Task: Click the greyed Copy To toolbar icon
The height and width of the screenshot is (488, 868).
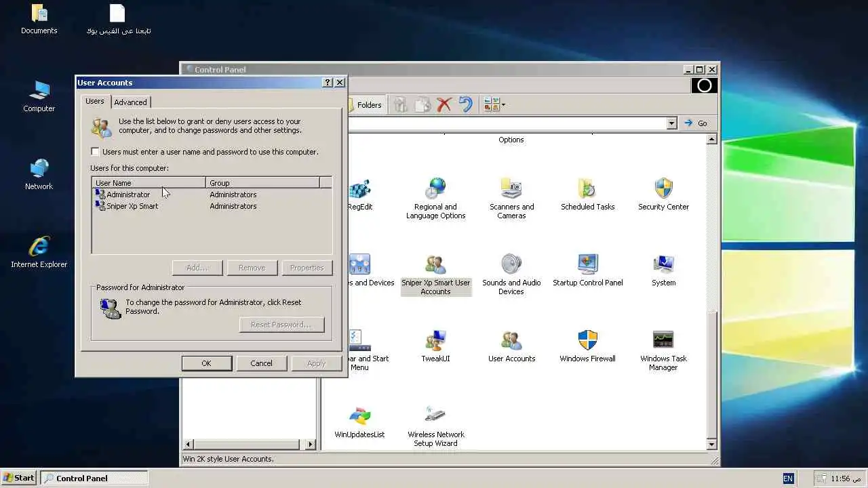Action: pos(422,104)
